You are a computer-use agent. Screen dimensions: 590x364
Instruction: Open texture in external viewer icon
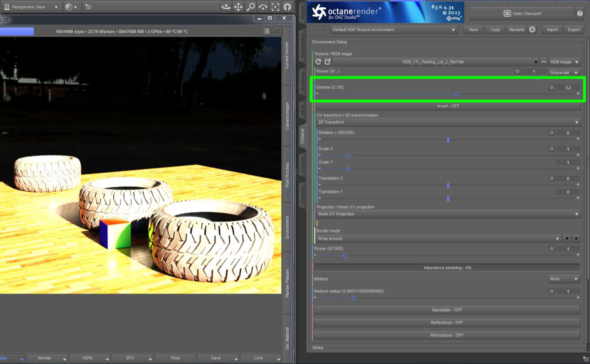[327, 62]
